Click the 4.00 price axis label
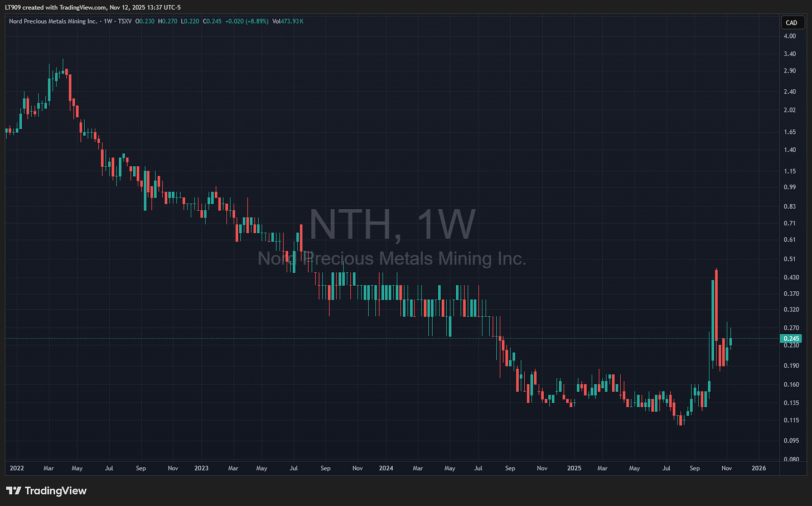The image size is (812, 506). point(790,36)
